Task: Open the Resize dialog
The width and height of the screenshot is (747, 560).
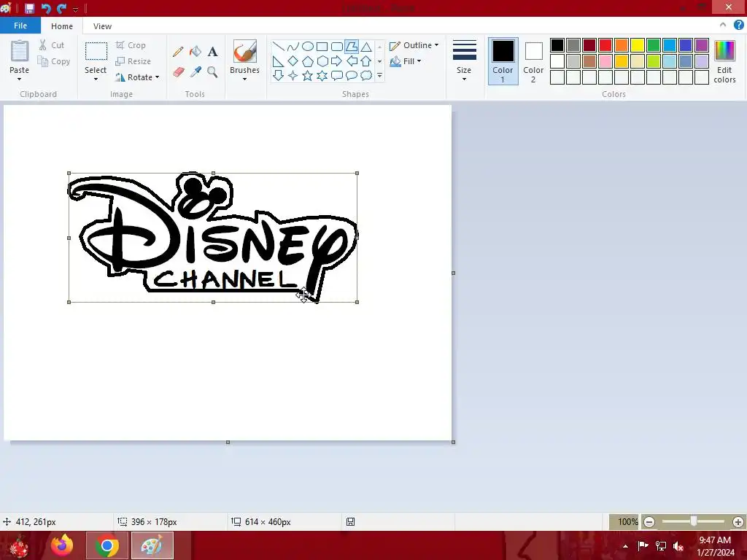Action: 133,61
